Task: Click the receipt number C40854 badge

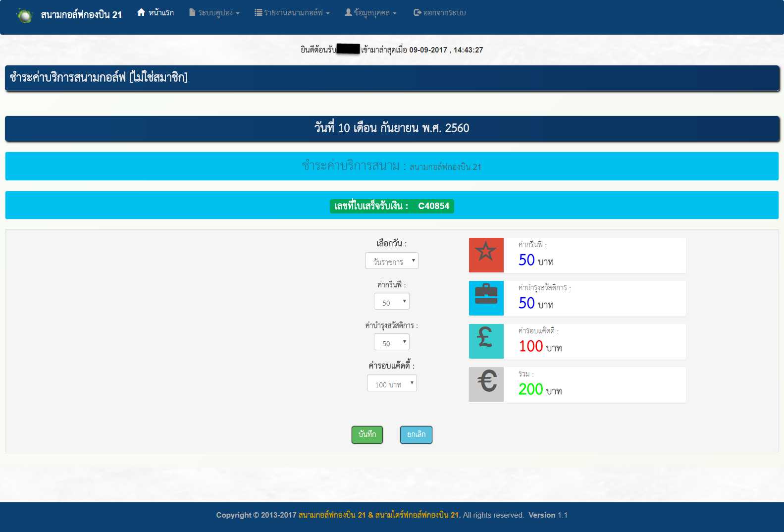Action: tap(392, 206)
